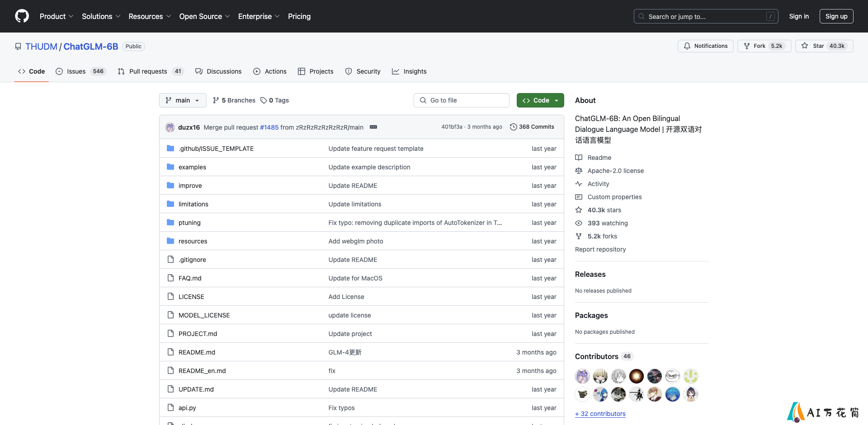Focus the Search or jump to field
The image size is (868, 425).
coord(706,16)
